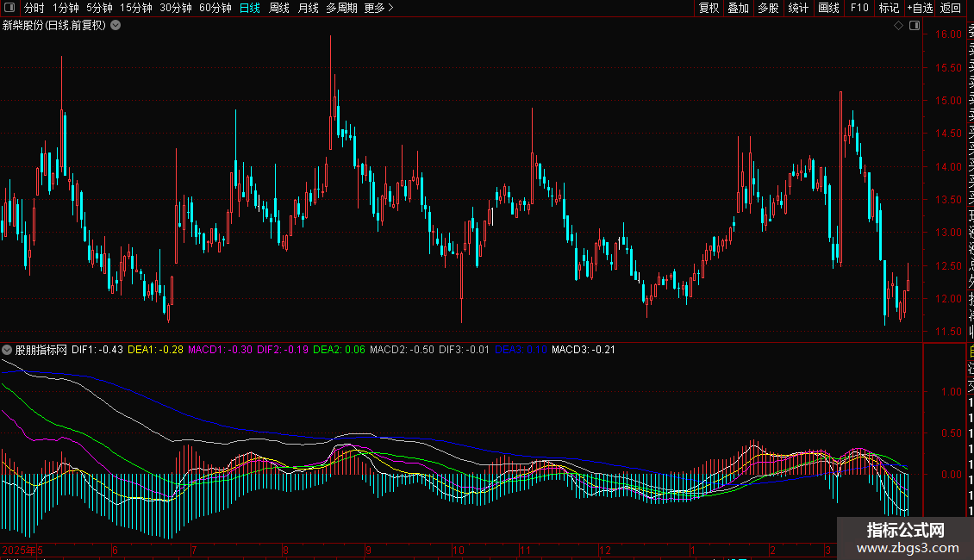Click the diamond icon at chart top-right

coord(898,26)
